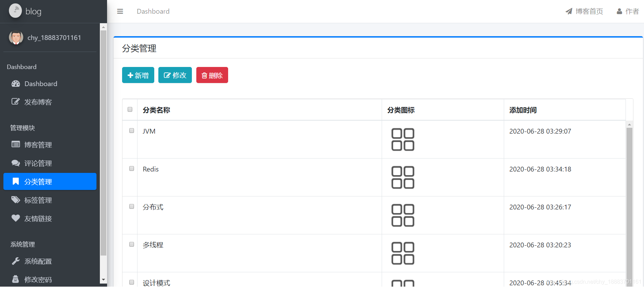Viewport: 644px width, 288px height.
Task: Click timestamp 2020-06-28 03:20:23
Action: click(x=540, y=245)
